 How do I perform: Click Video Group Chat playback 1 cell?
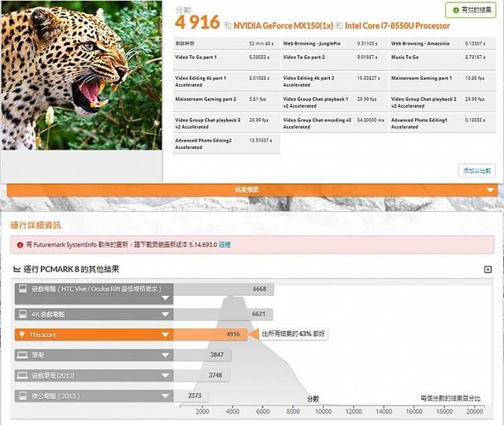(x=334, y=102)
